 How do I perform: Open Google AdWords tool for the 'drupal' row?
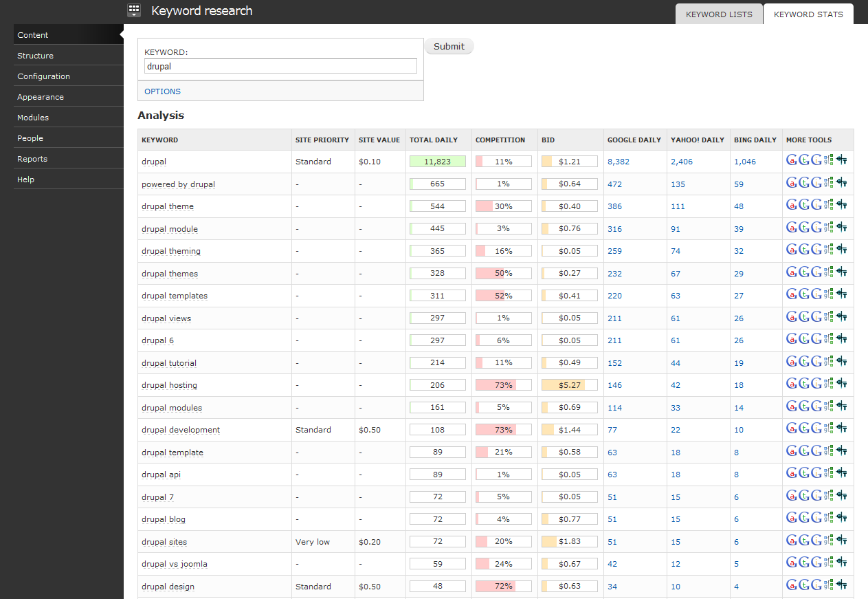tap(792, 161)
